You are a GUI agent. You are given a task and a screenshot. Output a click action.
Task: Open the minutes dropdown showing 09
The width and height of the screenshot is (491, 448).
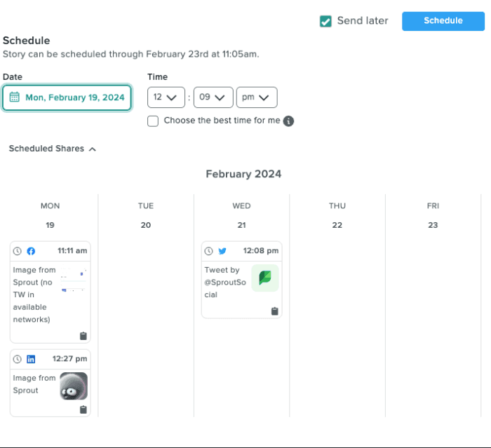point(213,97)
